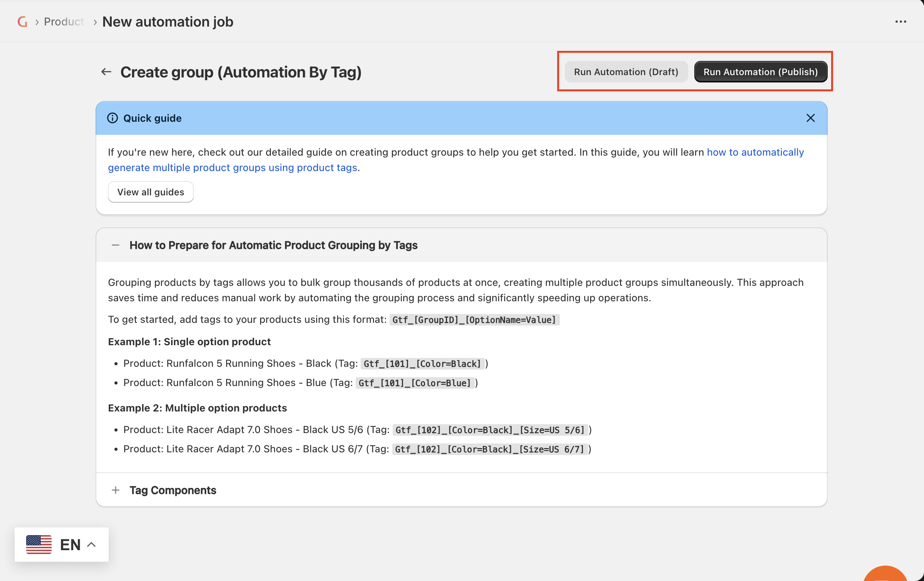Collapse section using the minus icon
924x581 pixels.
[115, 245]
